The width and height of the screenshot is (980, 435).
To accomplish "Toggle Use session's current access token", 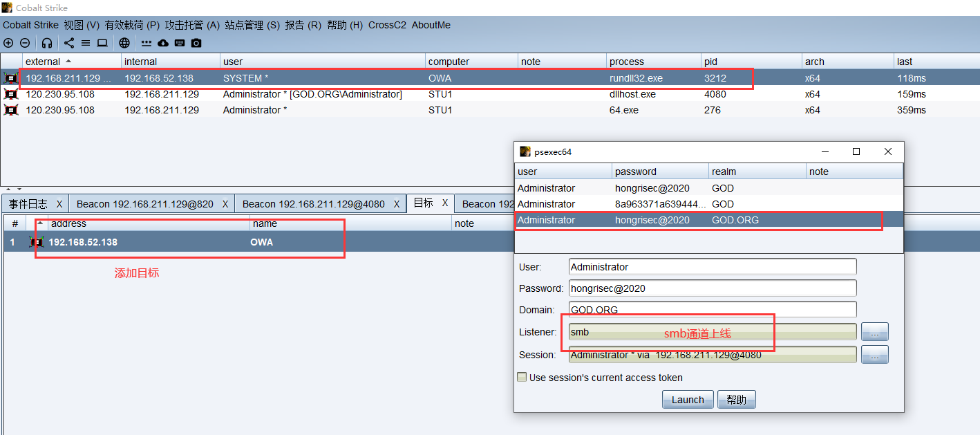I will [x=522, y=378].
